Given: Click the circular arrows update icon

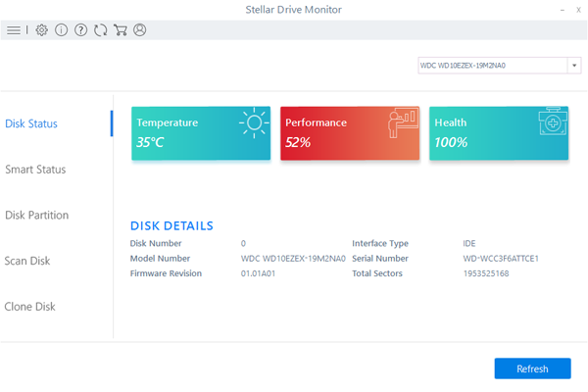Looking at the screenshot, I should [x=100, y=30].
